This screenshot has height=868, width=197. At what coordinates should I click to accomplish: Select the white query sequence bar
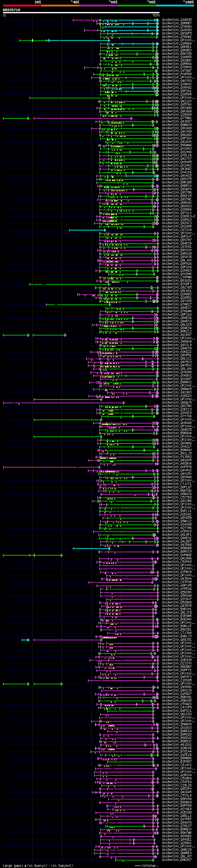click(x=81, y=13)
